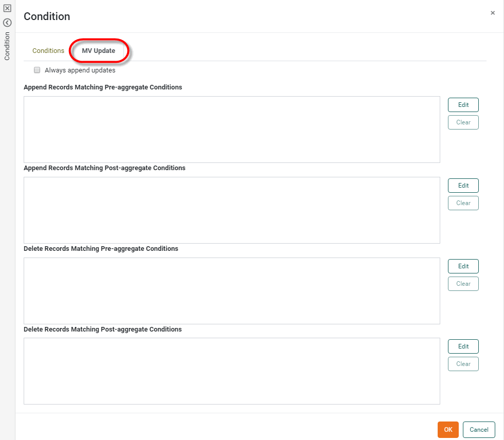Viewport: 504px width, 440px height.
Task: Switch to the Conditions tab
Action: [x=48, y=51]
